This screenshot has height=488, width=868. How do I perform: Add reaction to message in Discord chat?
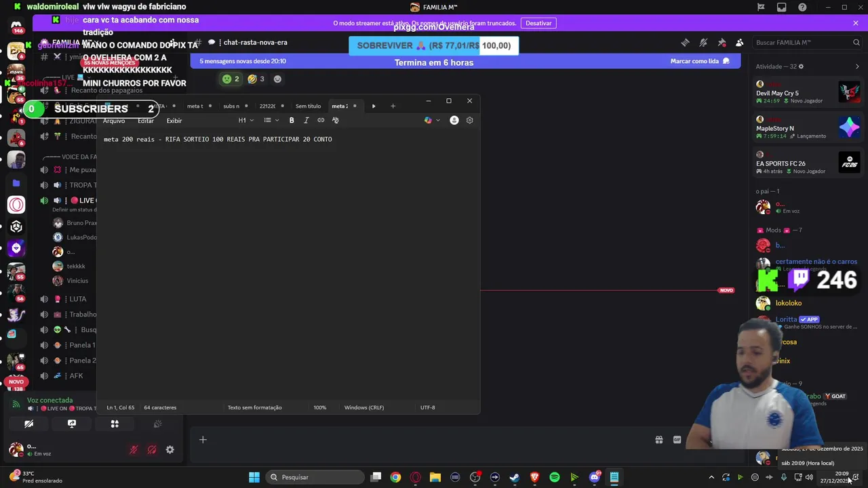click(x=277, y=79)
